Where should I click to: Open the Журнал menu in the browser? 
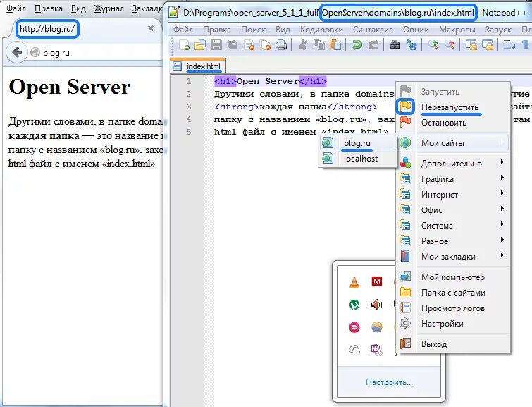click(109, 8)
